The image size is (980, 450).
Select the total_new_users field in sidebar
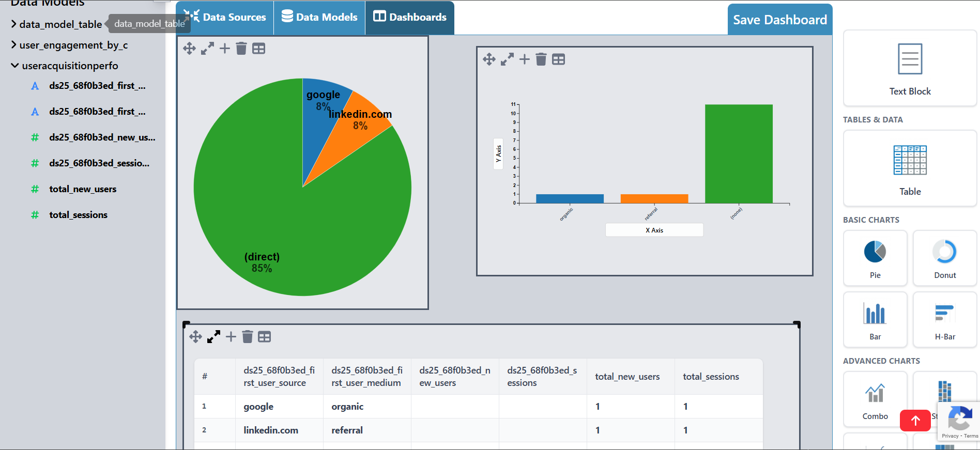tap(83, 189)
